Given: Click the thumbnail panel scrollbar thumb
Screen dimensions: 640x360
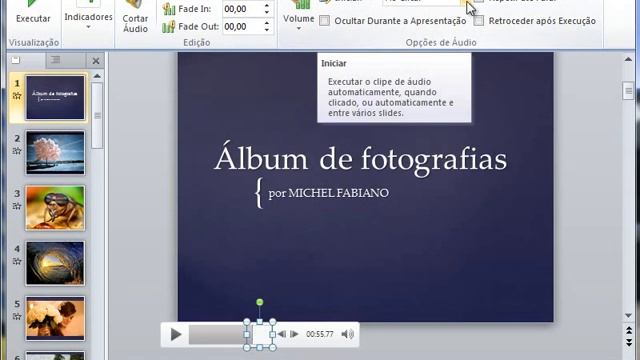Looking at the screenshot, I should (x=97, y=116).
